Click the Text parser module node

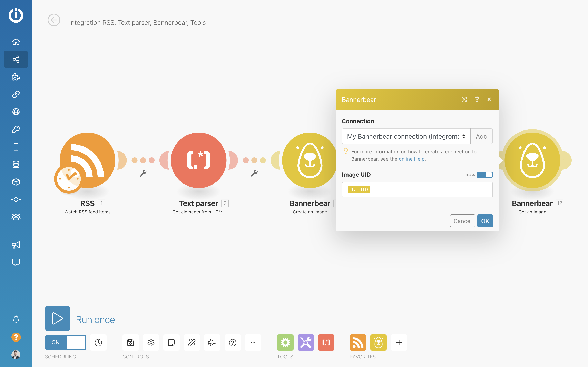coord(198,160)
